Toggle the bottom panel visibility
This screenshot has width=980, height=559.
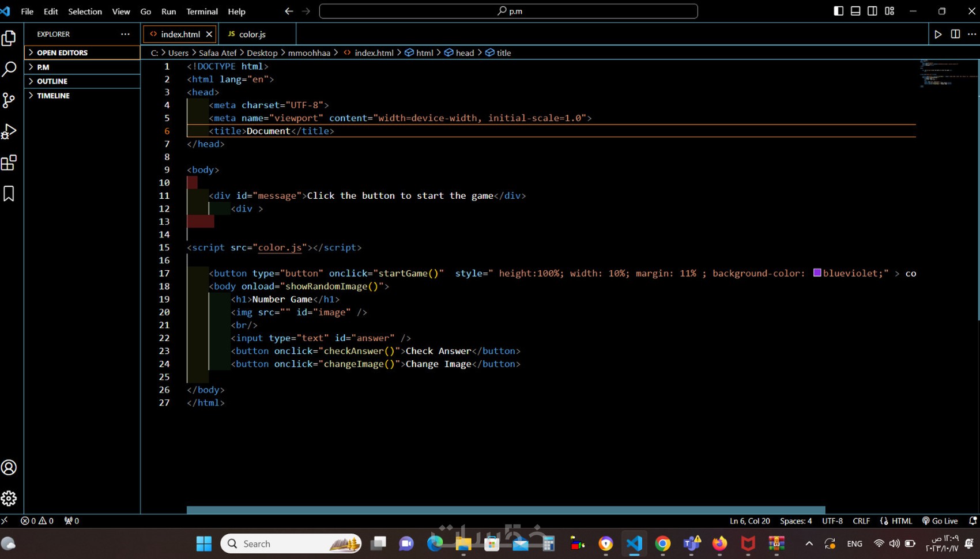click(x=855, y=11)
